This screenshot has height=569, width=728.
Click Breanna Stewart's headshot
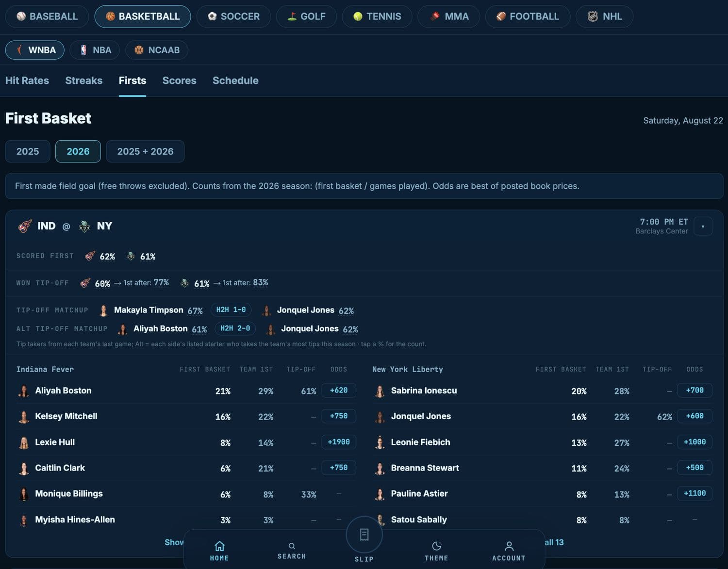380,468
